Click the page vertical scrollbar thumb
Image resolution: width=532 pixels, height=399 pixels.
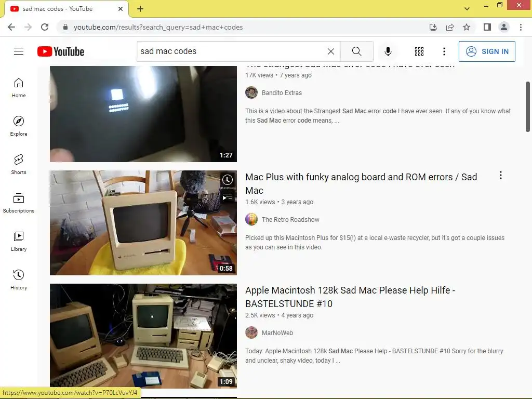point(528,107)
